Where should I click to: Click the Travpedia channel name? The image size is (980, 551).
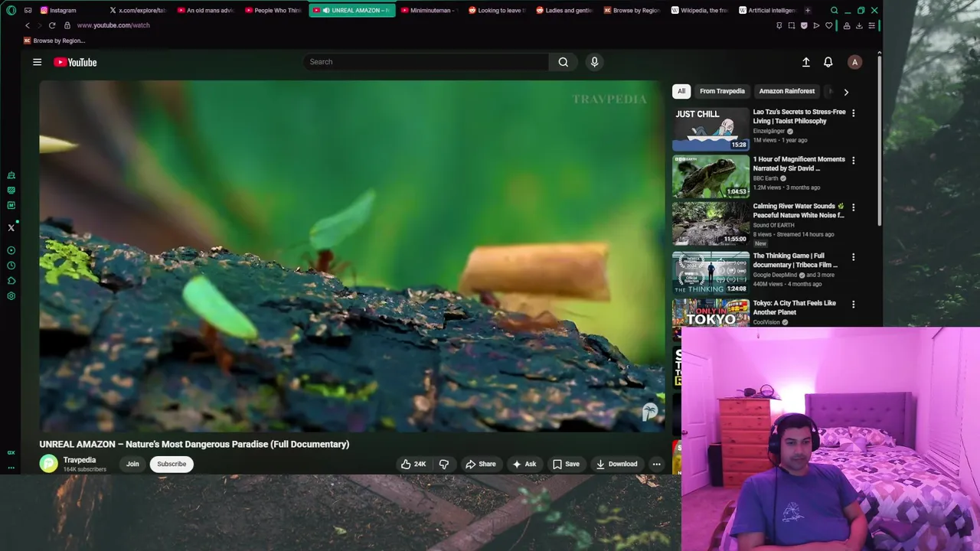click(x=80, y=460)
